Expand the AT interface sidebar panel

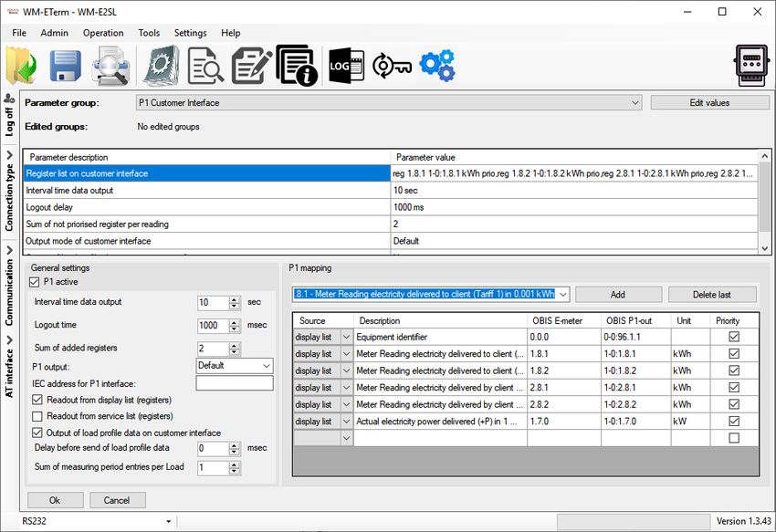click(x=9, y=367)
